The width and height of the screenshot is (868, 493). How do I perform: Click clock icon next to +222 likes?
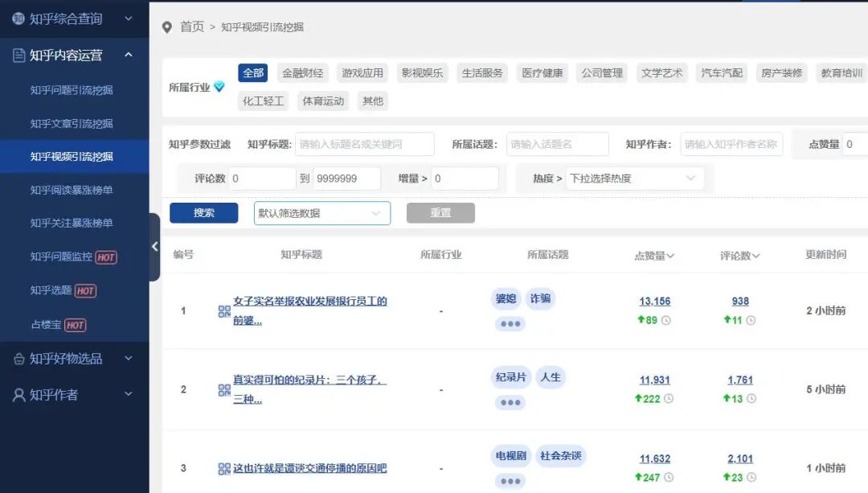tap(669, 398)
